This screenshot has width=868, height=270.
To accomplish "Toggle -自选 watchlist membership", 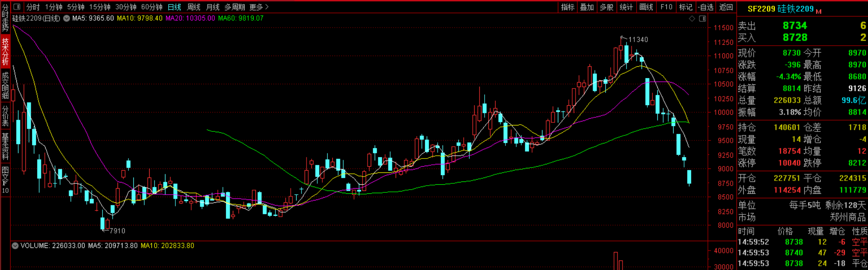I will tap(705, 7).
